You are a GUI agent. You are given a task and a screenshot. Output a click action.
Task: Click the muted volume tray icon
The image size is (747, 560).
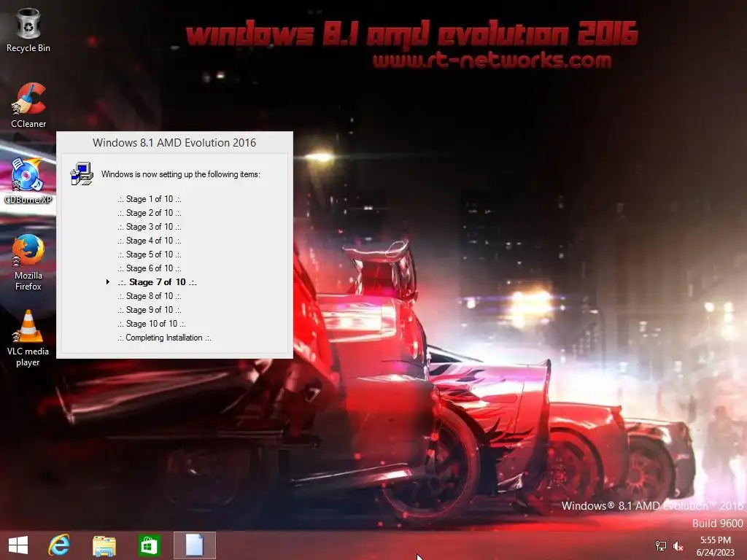[x=678, y=546]
